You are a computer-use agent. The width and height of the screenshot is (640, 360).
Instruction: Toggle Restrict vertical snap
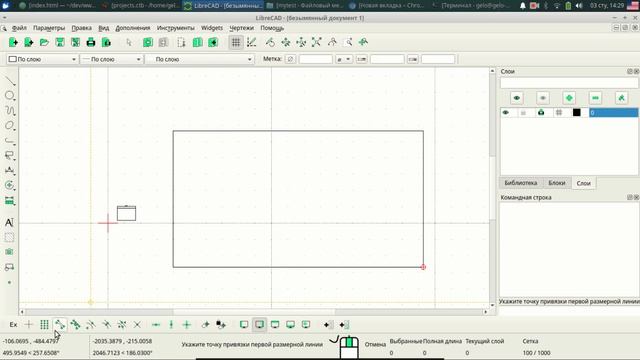(171, 325)
